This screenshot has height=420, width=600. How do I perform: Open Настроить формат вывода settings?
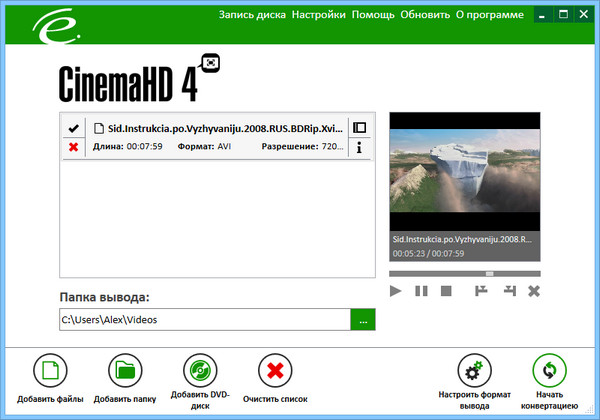474,370
